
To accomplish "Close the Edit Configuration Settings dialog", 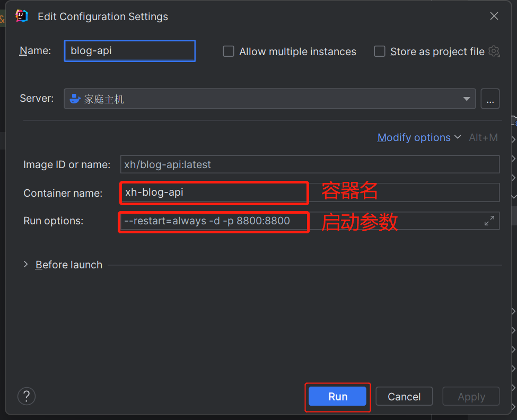I will coord(494,16).
